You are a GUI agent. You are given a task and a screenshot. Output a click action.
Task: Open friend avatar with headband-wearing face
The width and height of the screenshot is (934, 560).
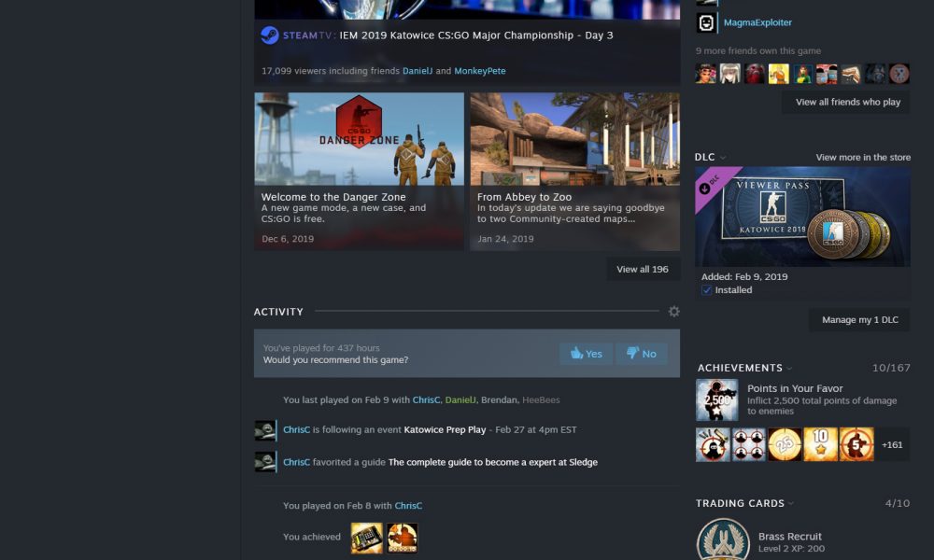click(705, 74)
